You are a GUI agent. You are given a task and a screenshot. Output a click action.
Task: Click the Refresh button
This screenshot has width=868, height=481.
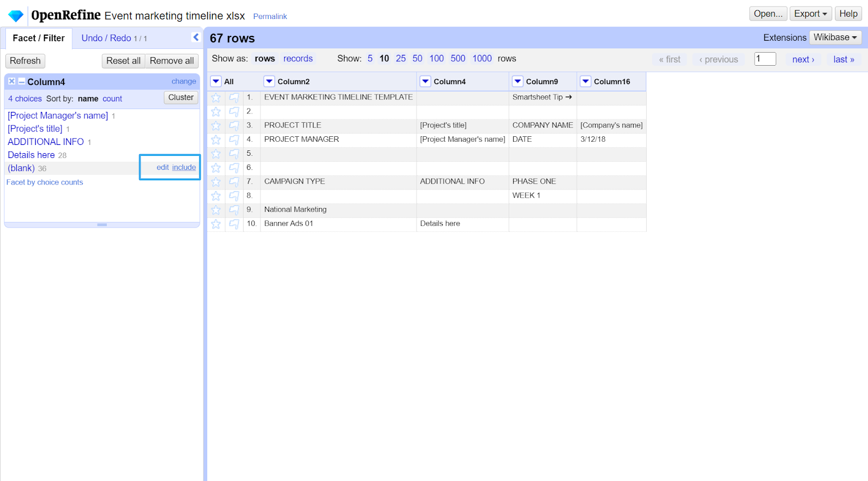pyautogui.click(x=25, y=61)
